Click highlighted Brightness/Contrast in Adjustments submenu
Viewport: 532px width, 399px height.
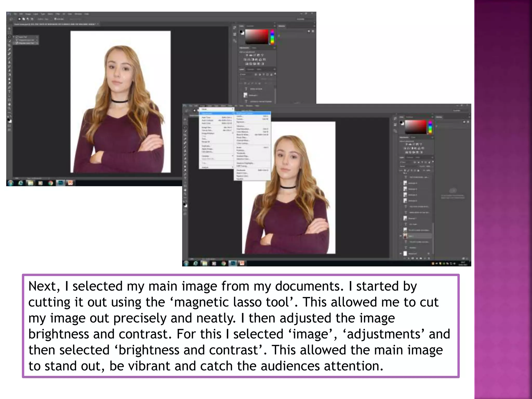point(252,114)
